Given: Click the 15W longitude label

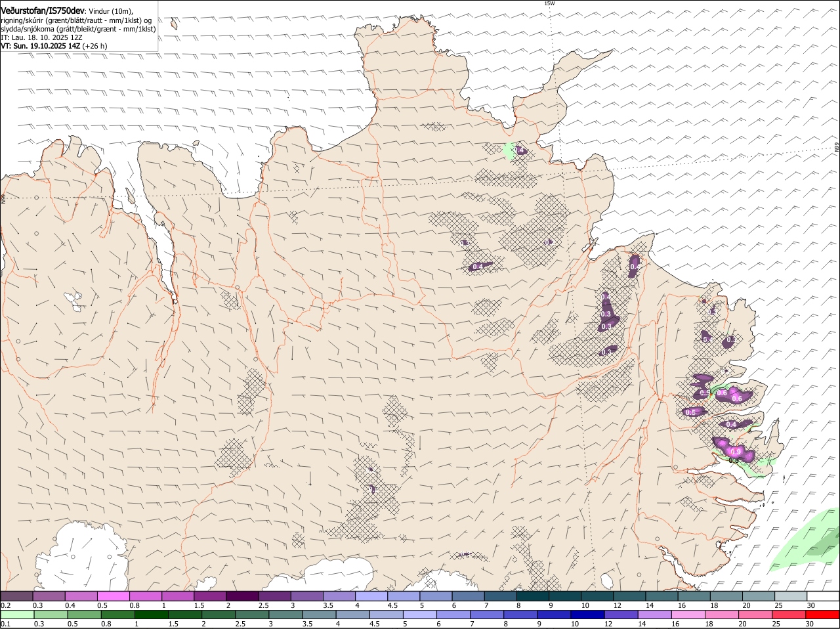Looking at the screenshot, I should pyautogui.click(x=549, y=3).
